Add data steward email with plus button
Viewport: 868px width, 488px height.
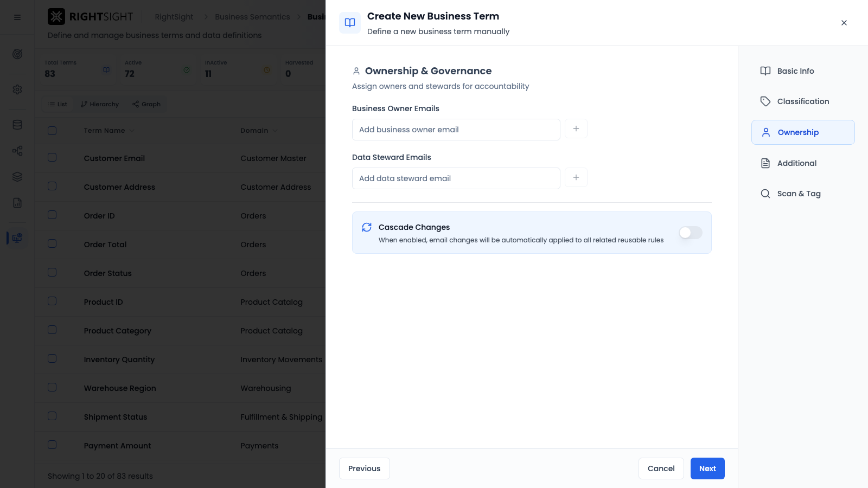[x=576, y=178]
